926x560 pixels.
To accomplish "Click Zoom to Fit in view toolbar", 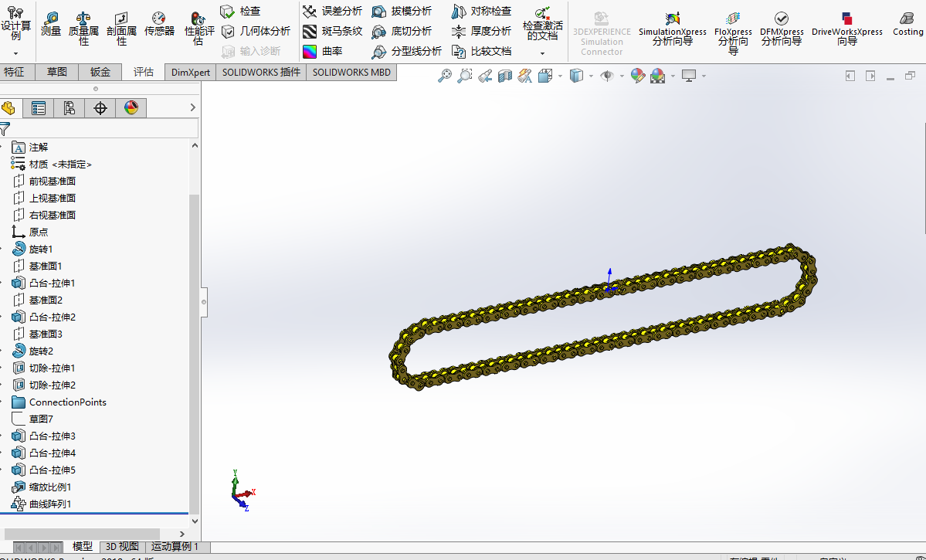I will pos(445,76).
